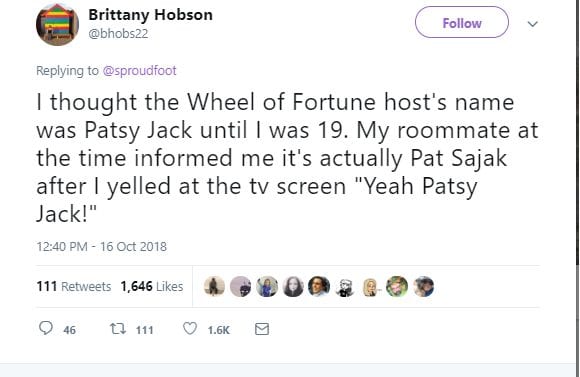
Task: Expand the tweet options chevron menu
Action: coord(532,24)
